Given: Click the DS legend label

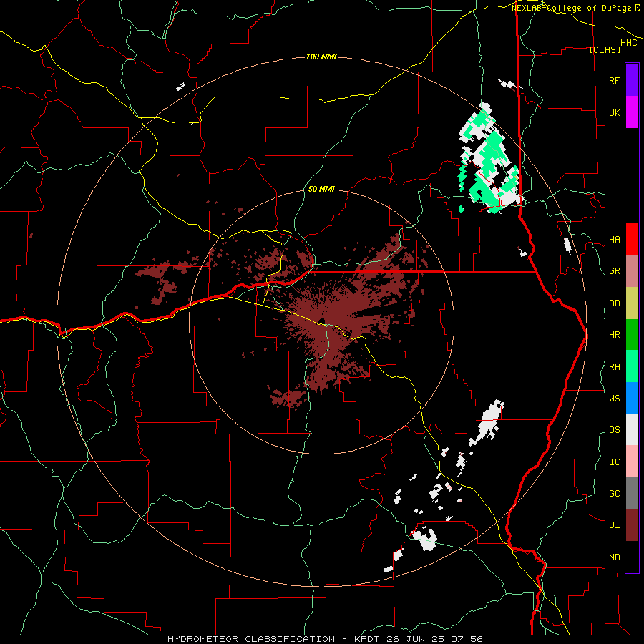Looking at the screenshot, I should point(614,430).
